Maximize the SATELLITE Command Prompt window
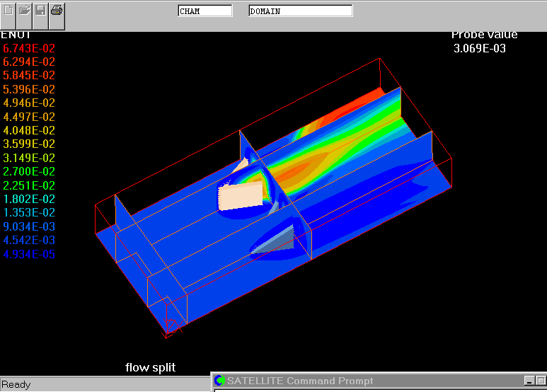Viewport: 547px width, 392px height. point(541,381)
